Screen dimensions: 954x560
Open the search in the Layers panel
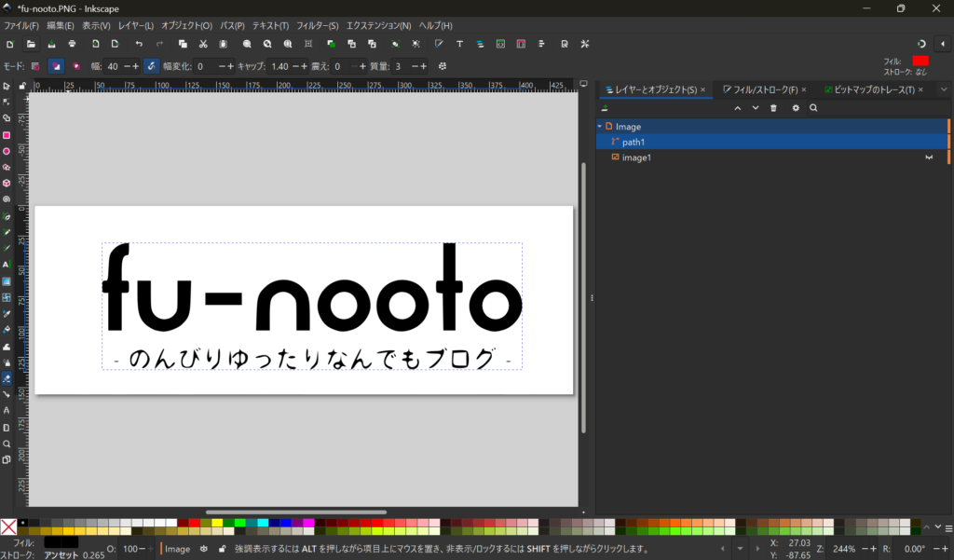813,108
